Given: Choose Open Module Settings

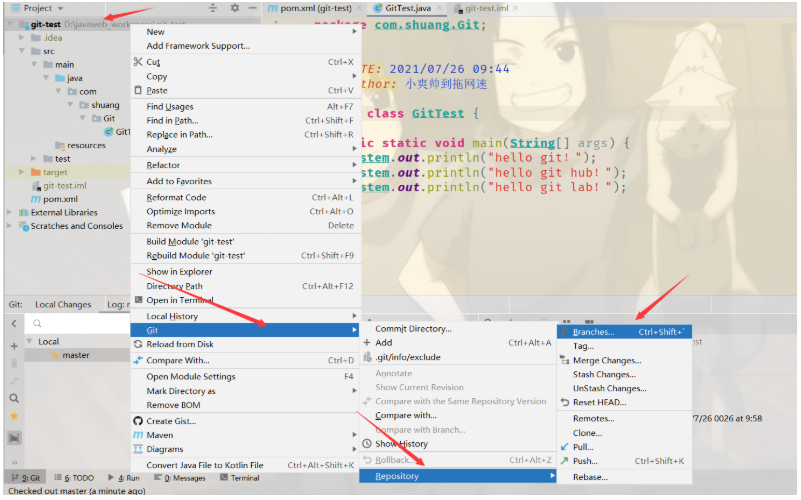Looking at the screenshot, I should 246,376.
